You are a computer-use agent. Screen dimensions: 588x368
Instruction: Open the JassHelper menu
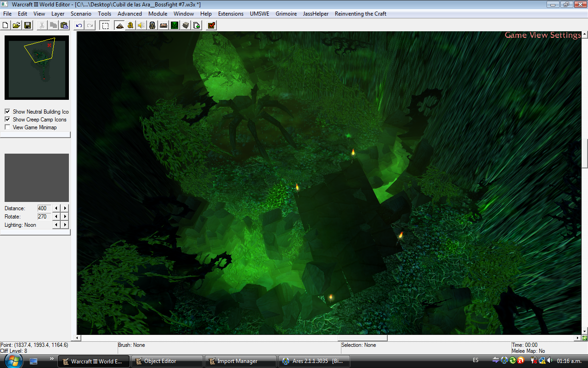(316, 14)
